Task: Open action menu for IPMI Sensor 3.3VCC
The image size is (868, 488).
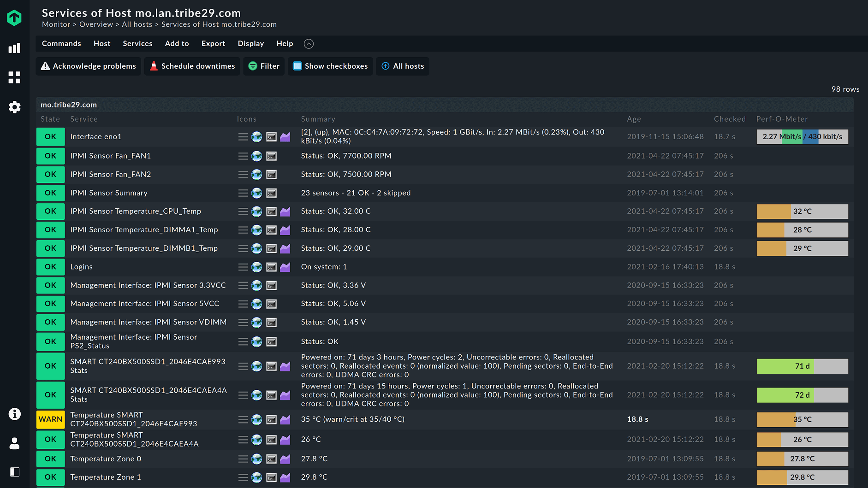Action: coord(243,285)
